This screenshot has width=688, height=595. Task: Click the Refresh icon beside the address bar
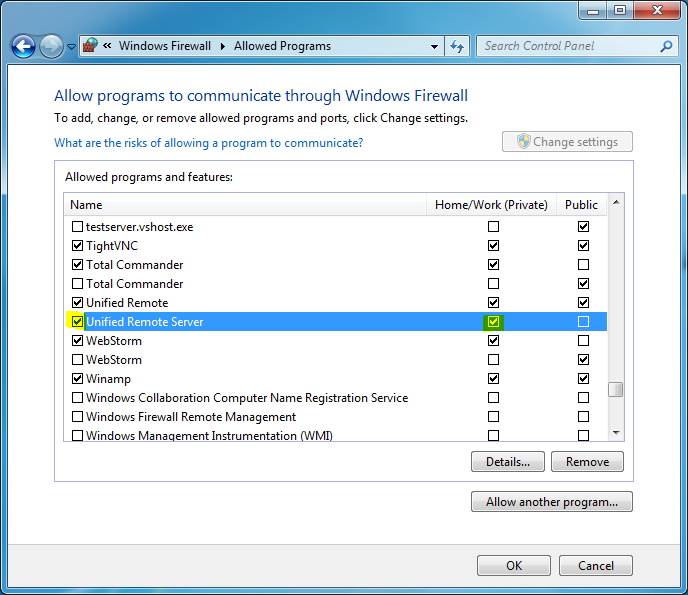(x=457, y=46)
